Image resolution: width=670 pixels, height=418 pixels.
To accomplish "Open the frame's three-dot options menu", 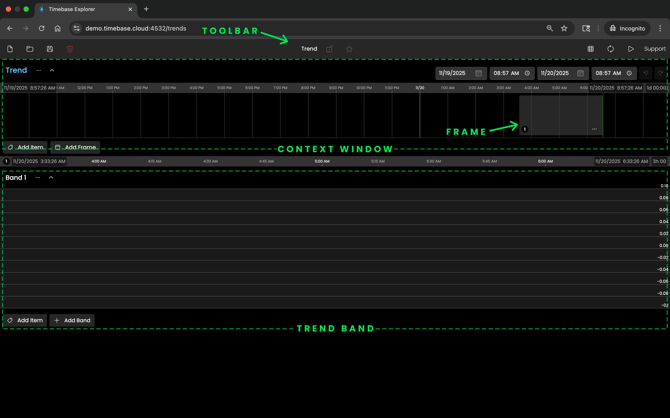I will click(594, 129).
